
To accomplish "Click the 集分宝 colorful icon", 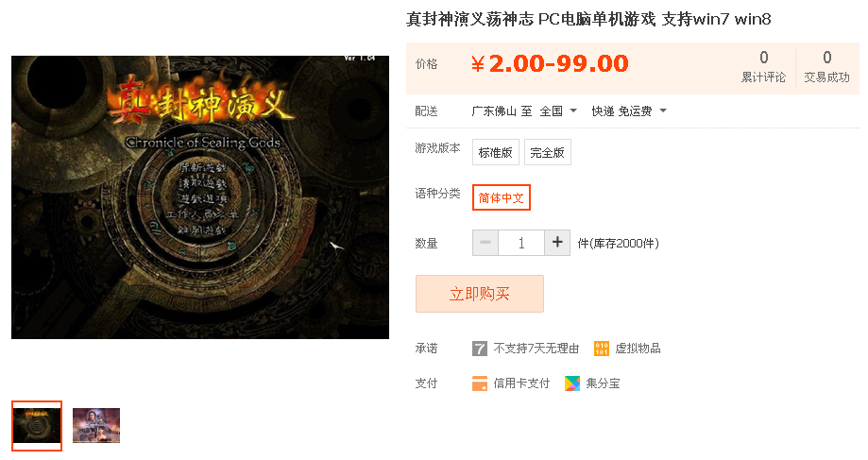I will click(x=571, y=383).
